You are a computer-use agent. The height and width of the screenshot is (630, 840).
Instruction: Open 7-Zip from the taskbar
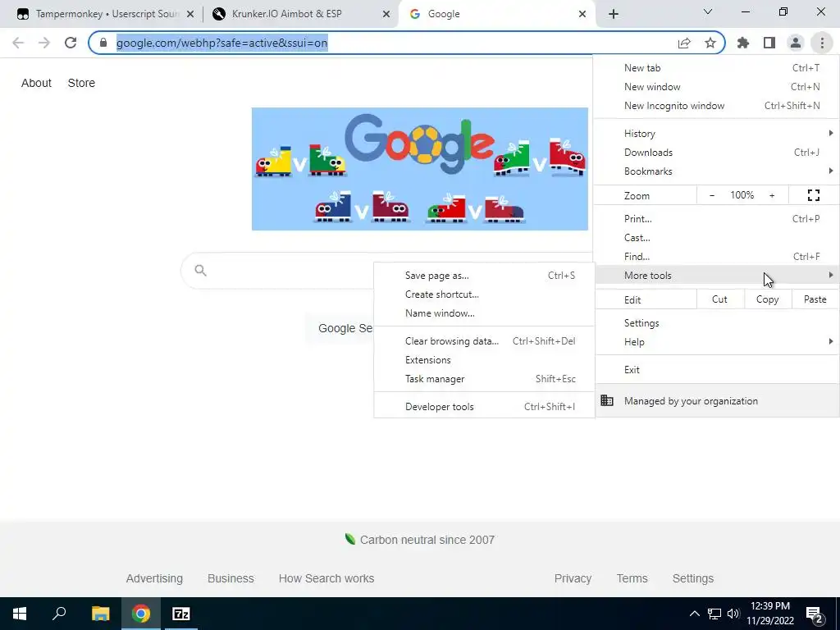180,614
